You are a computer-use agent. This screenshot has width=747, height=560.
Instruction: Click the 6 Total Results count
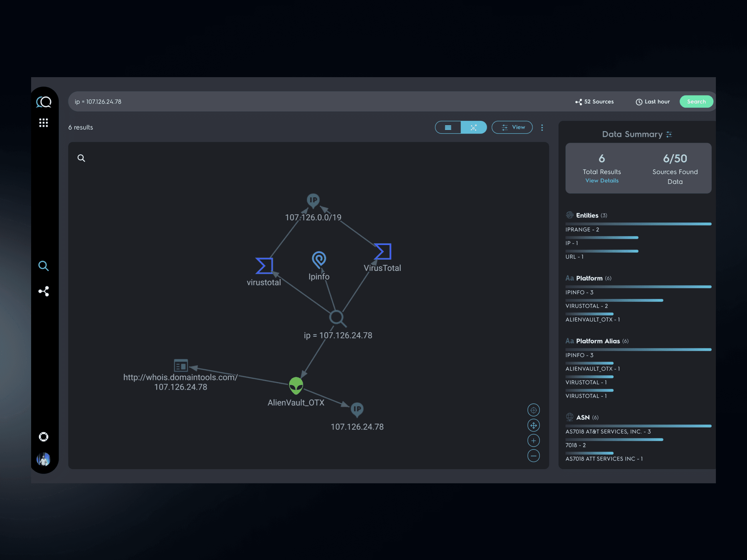point(602,158)
